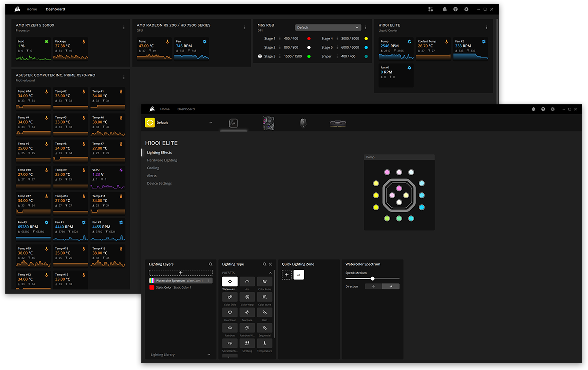
Task: Select the Strobing lighting preset
Action: [247, 343]
